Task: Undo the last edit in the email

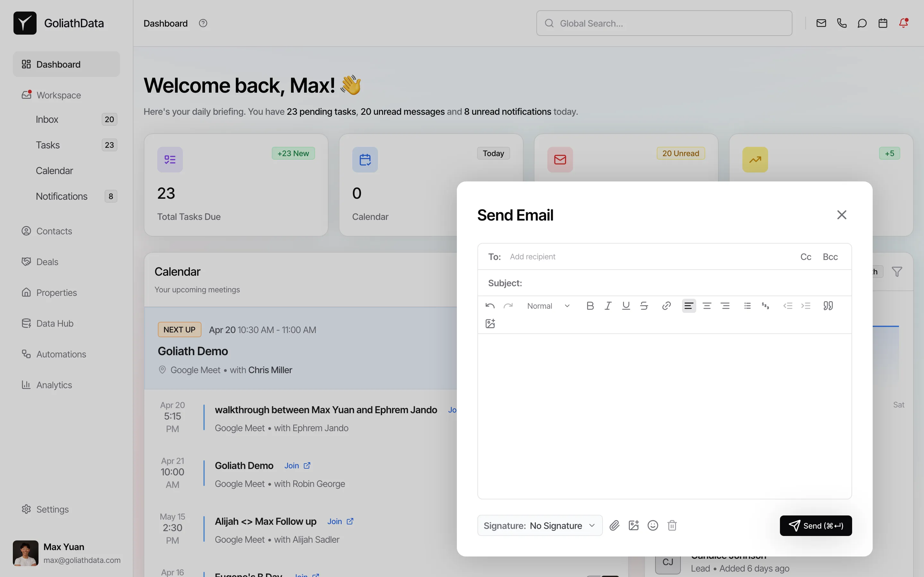Action: tap(490, 305)
